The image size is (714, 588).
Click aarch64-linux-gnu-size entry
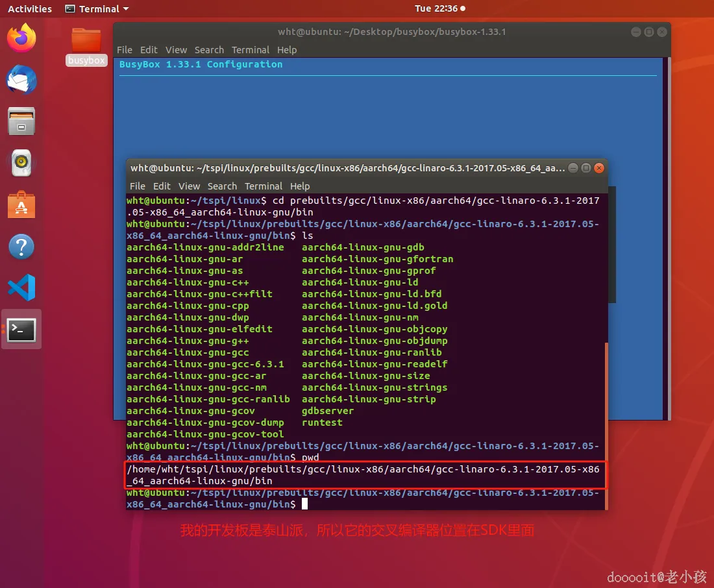[366, 376]
